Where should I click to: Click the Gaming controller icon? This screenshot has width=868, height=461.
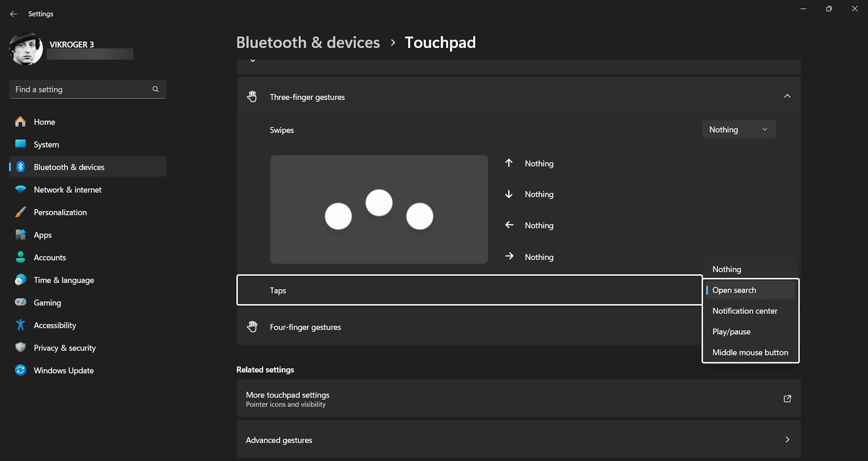point(20,302)
